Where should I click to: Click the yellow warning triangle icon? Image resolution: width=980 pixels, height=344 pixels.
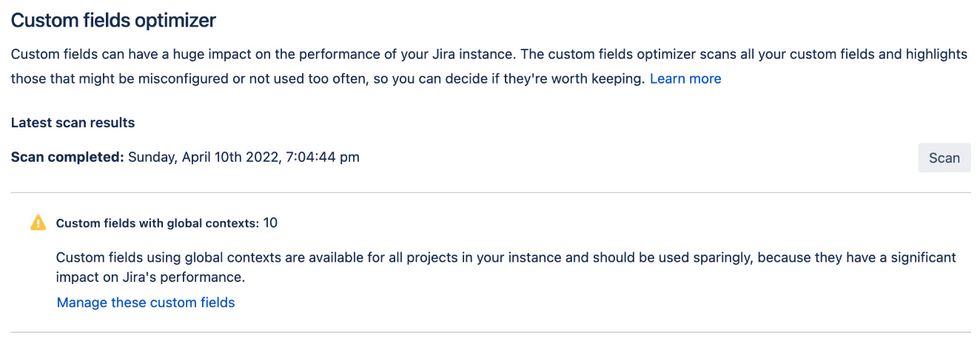point(38,223)
